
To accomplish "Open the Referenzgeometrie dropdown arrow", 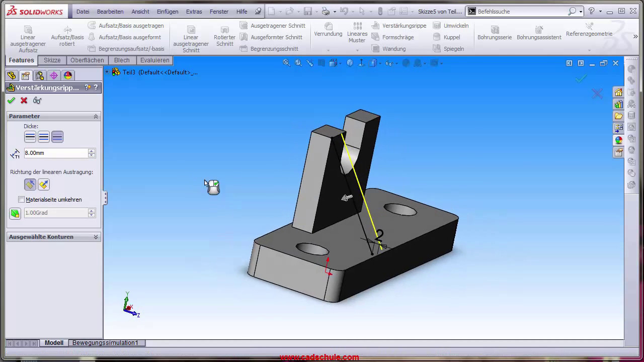I will click(x=589, y=50).
